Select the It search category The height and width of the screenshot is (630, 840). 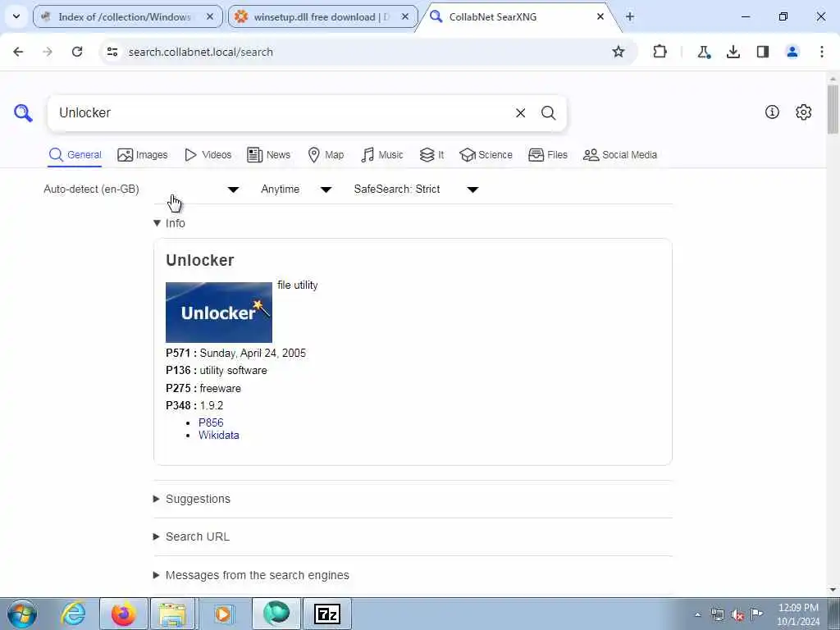pos(431,155)
